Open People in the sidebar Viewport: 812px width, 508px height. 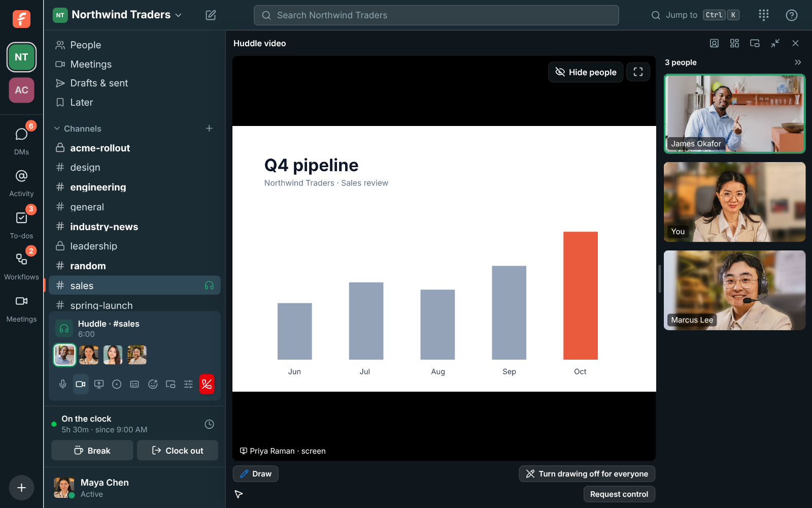tap(134, 45)
